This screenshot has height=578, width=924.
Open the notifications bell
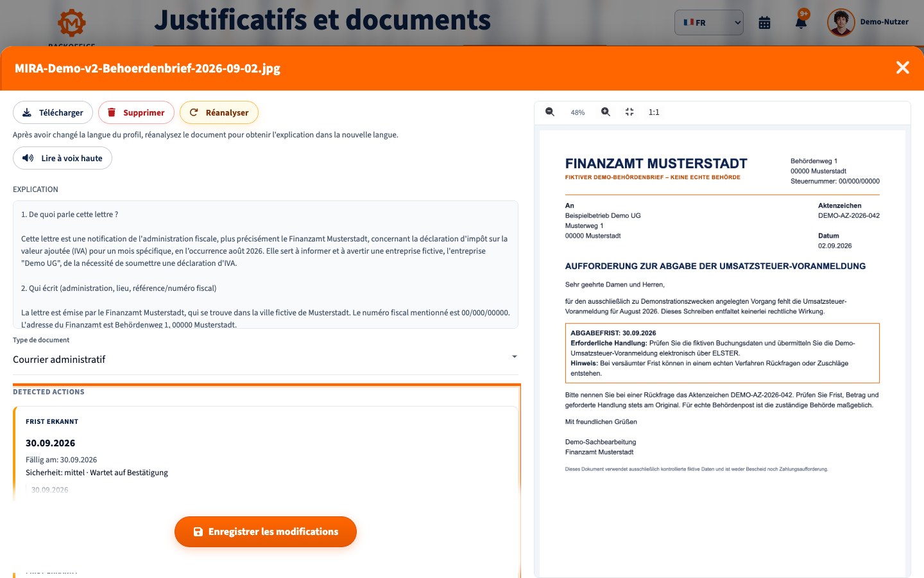click(801, 22)
